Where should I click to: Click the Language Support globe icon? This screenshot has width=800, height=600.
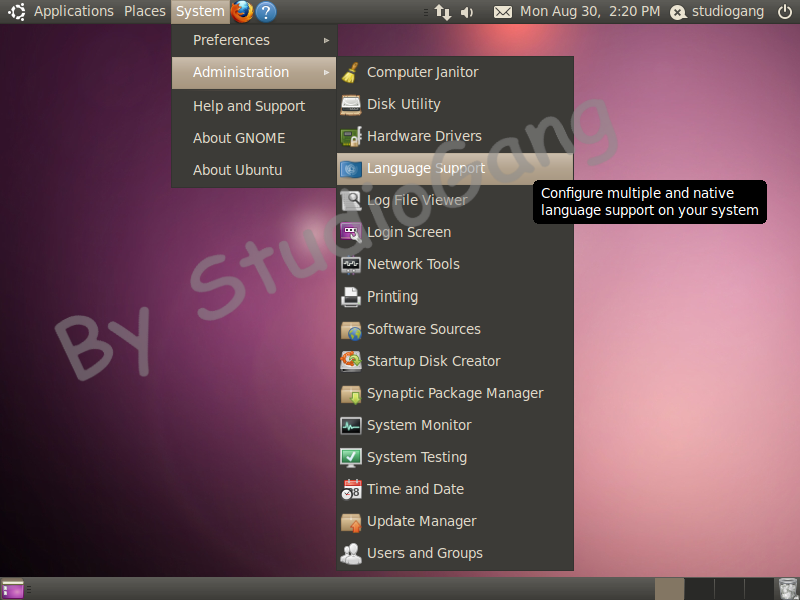click(351, 169)
